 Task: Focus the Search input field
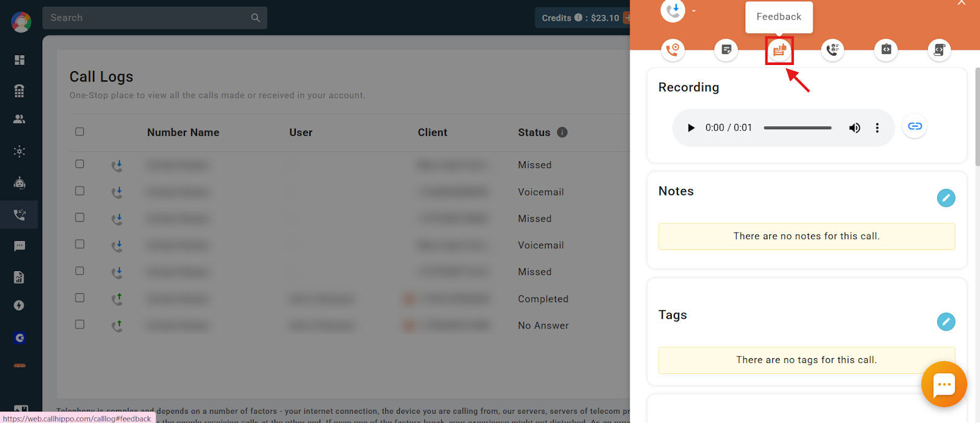pos(154,18)
